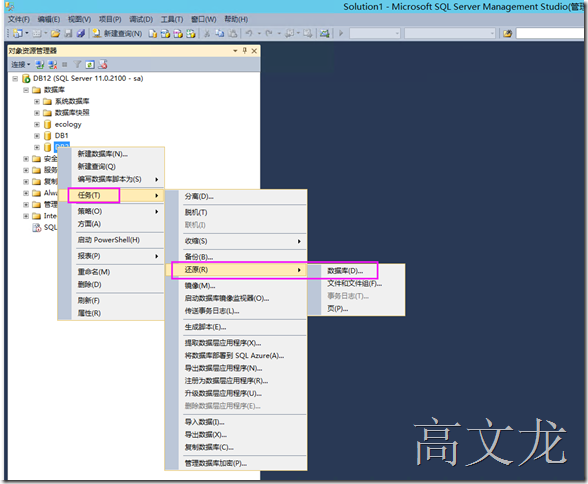This screenshot has height=484, width=588.
Task: Click the Start debugging play icon
Action: (x=341, y=33)
